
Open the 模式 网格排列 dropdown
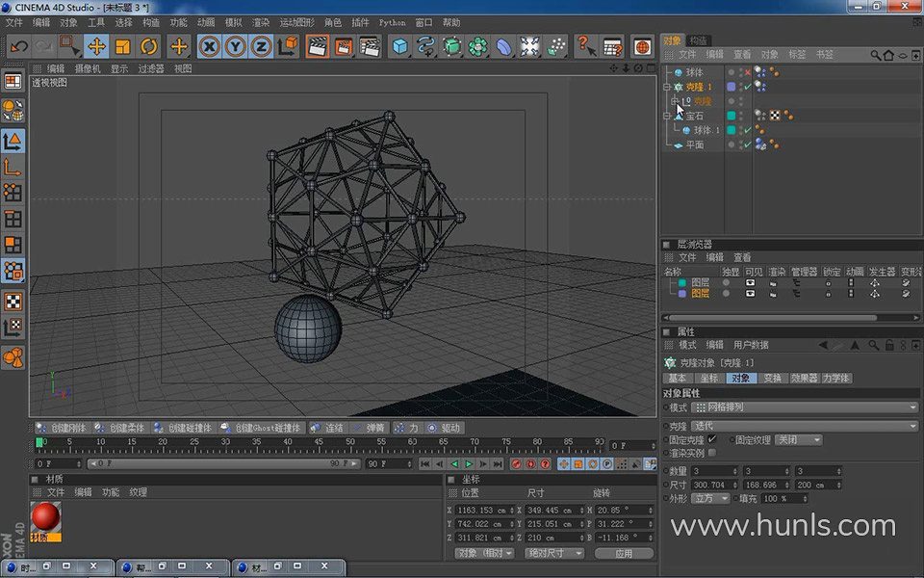click(805, 407)
